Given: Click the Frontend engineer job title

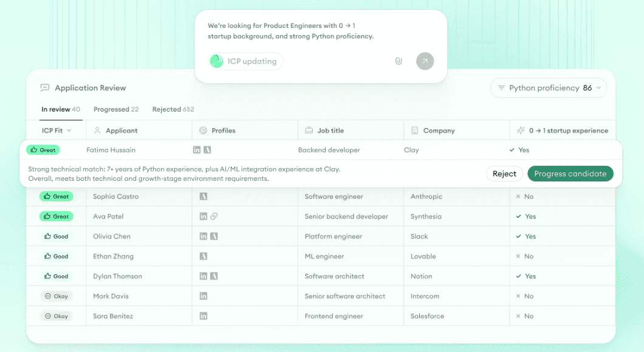Looking at the screenshot, I should tap(334, 316).
